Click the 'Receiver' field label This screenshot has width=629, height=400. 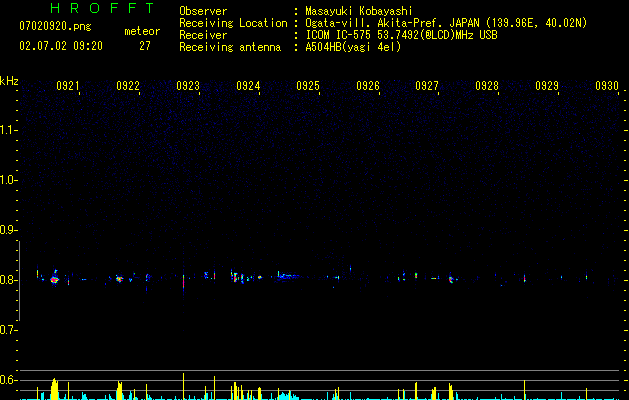[x=203, y=35]
